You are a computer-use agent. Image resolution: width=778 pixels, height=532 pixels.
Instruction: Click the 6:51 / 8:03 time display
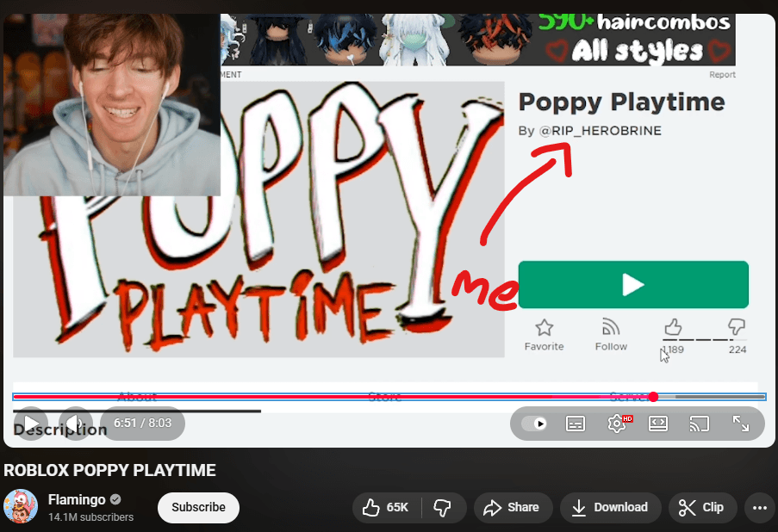point(143,424)
